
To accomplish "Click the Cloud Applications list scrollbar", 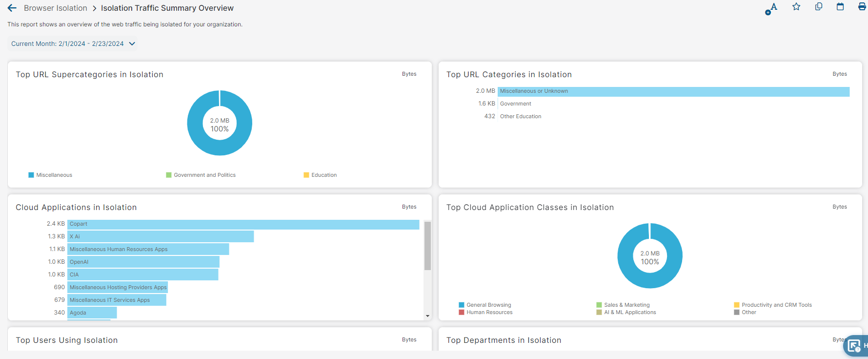I will click(427, 246).
